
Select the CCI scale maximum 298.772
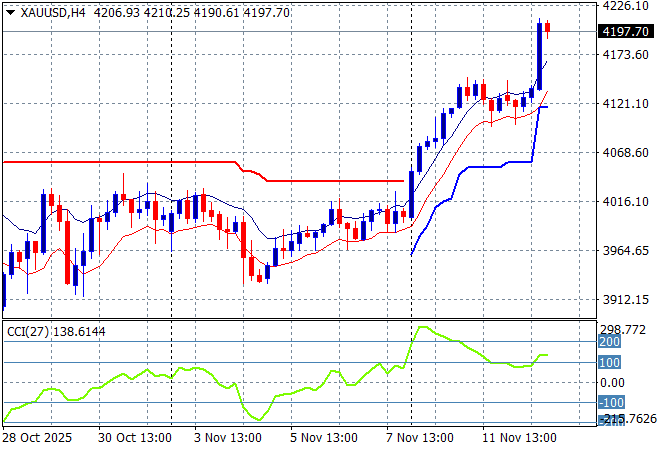tap(623, 330)
